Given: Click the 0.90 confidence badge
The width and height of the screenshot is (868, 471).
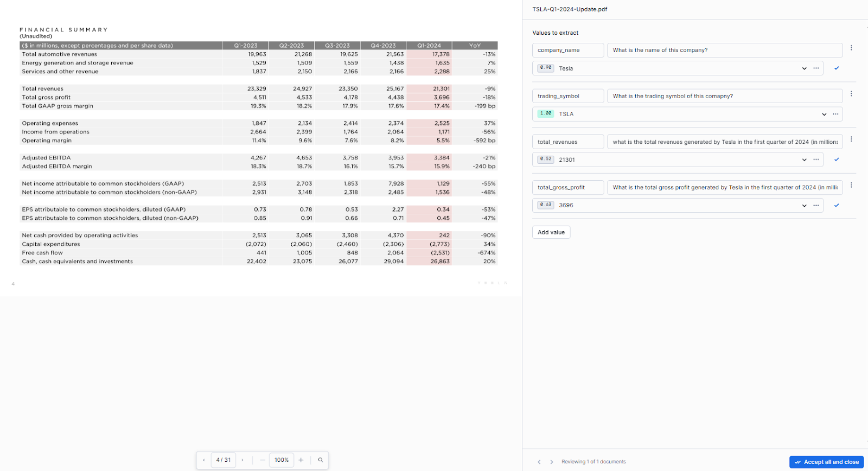Looking at the screenshot, I should 546,68.
